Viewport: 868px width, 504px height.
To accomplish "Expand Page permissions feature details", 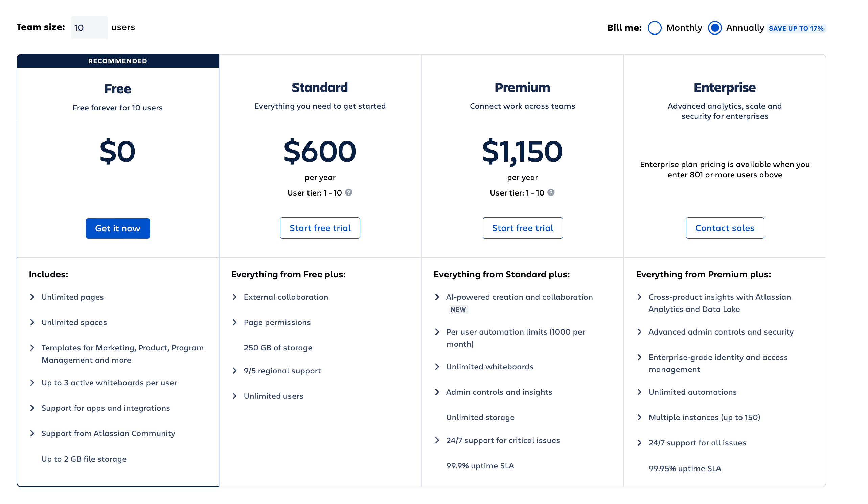I will [234, 322].
